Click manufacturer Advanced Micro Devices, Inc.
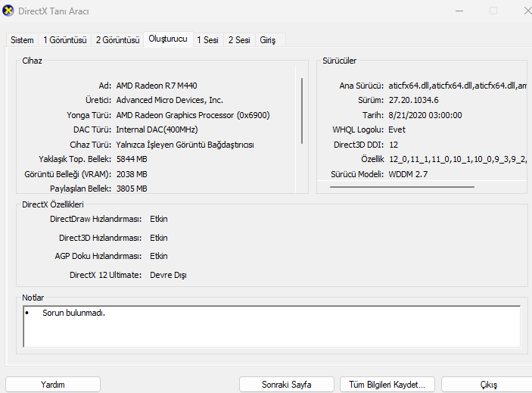 [x=170, y=100]
